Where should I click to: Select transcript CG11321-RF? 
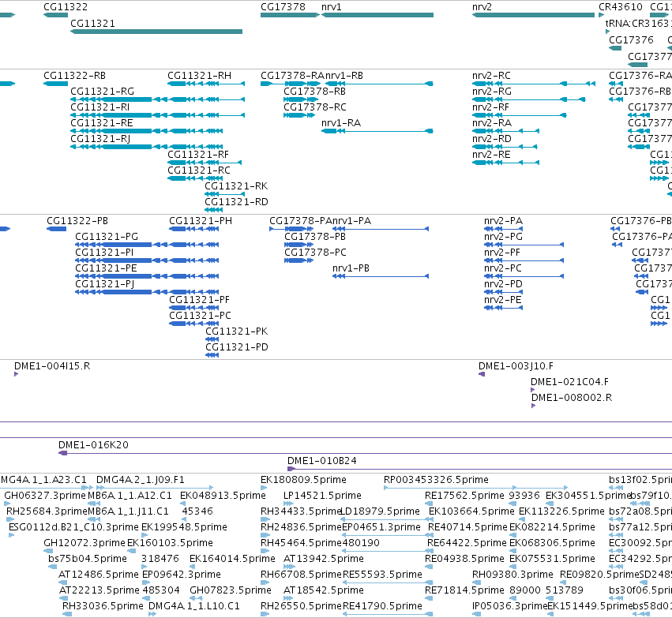198,154
